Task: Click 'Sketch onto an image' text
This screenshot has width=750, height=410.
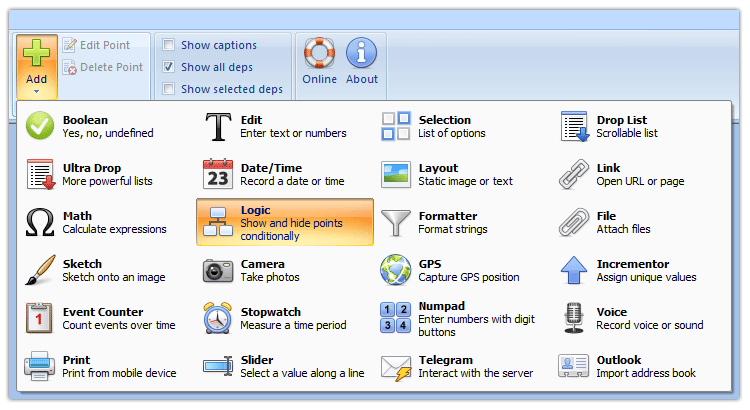Action: pos(114,277)
